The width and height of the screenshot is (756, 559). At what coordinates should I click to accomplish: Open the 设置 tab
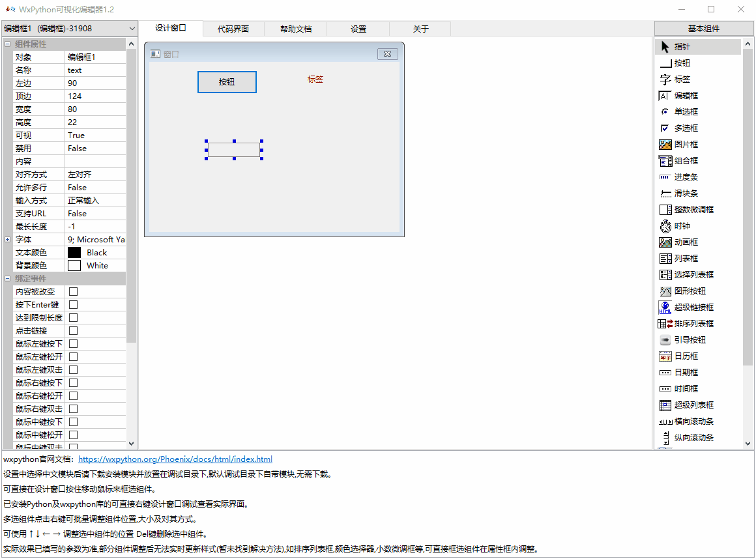pos(358,29)
